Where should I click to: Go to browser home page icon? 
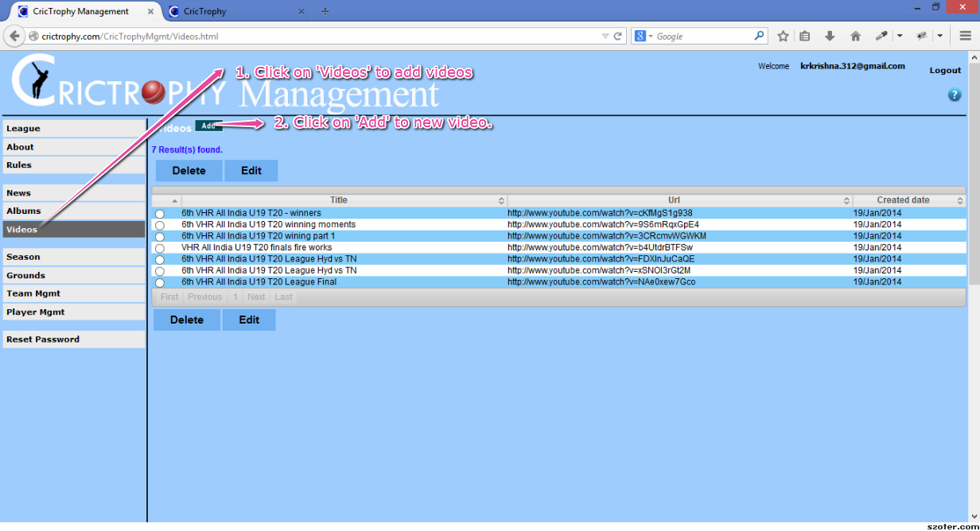tap(855, 36)
